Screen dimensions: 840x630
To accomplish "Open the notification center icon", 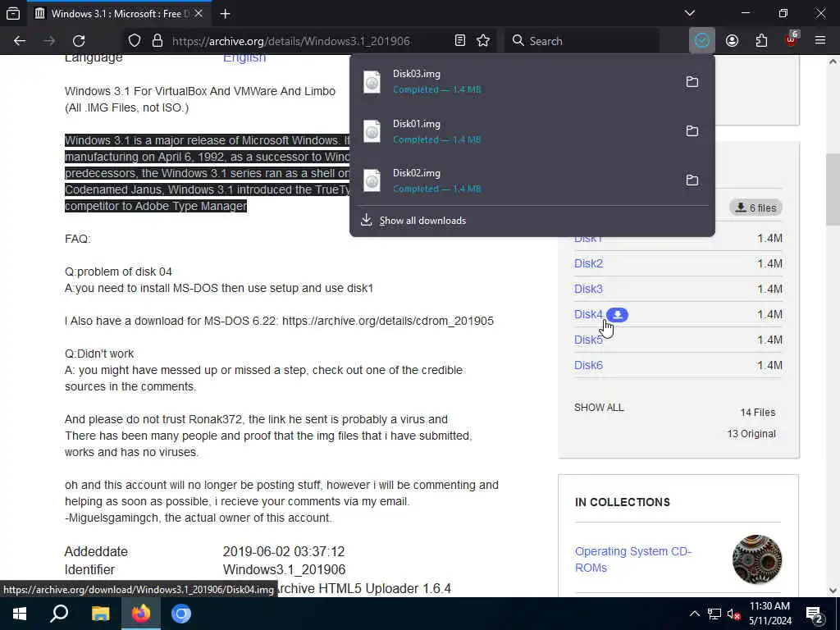I will coord(815,614).
